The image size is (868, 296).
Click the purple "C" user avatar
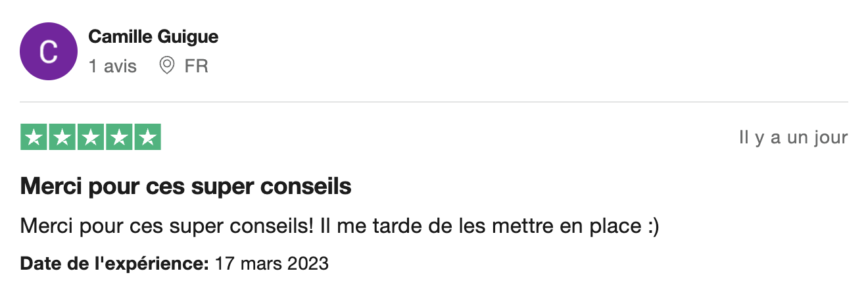coord(49,51)
